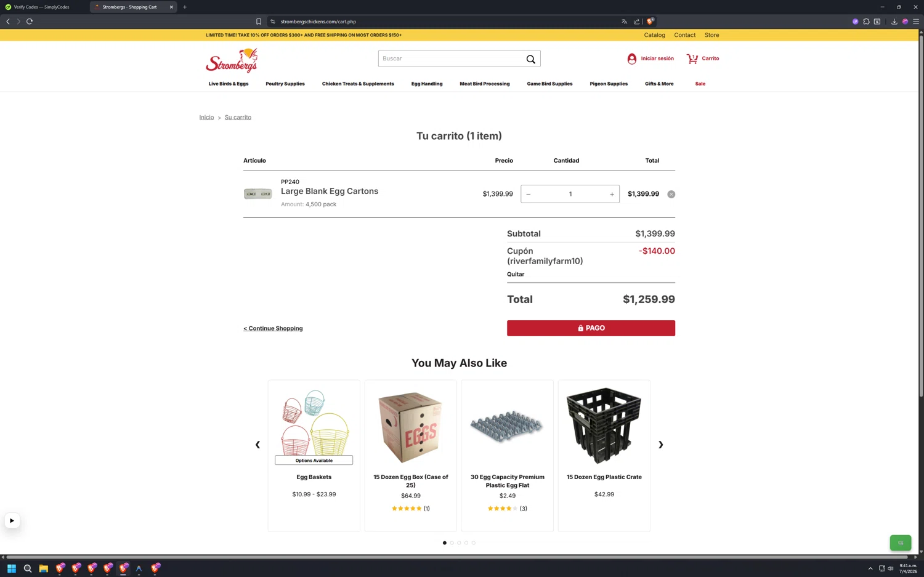Open the browser hamburger menu
The image size is (924, 577).
[916, 22]
